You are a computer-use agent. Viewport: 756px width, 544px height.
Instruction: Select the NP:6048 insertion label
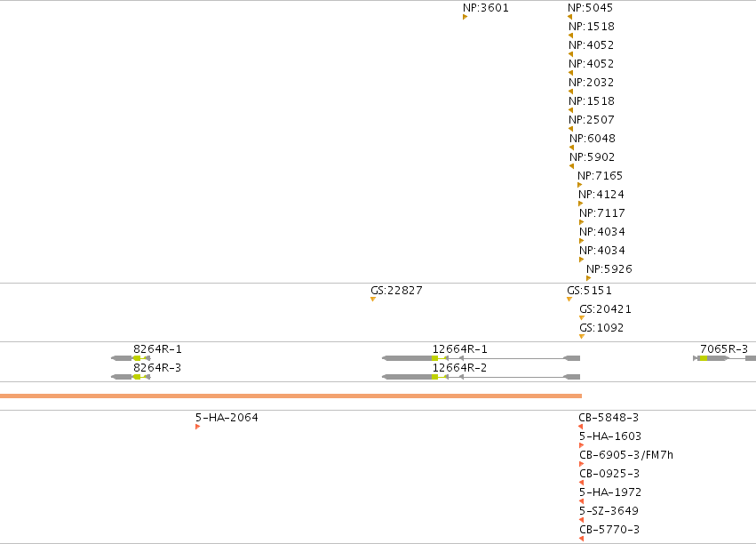[x=592, y=139]
